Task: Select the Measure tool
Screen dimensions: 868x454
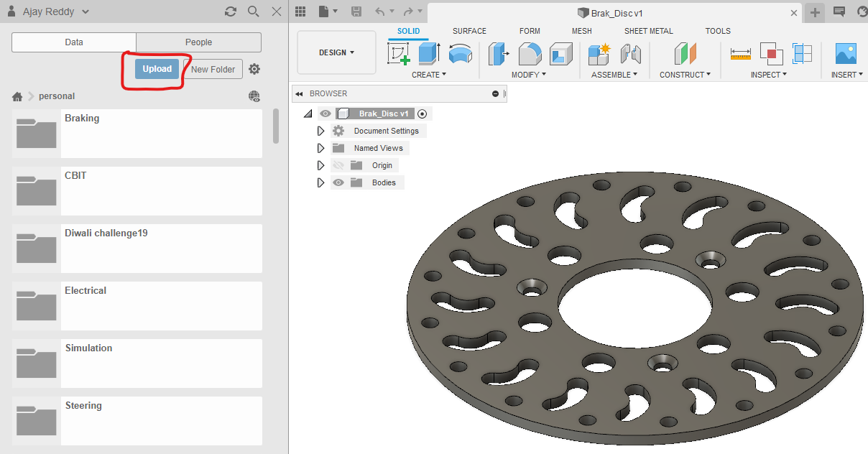Action: tap(740, 53)
